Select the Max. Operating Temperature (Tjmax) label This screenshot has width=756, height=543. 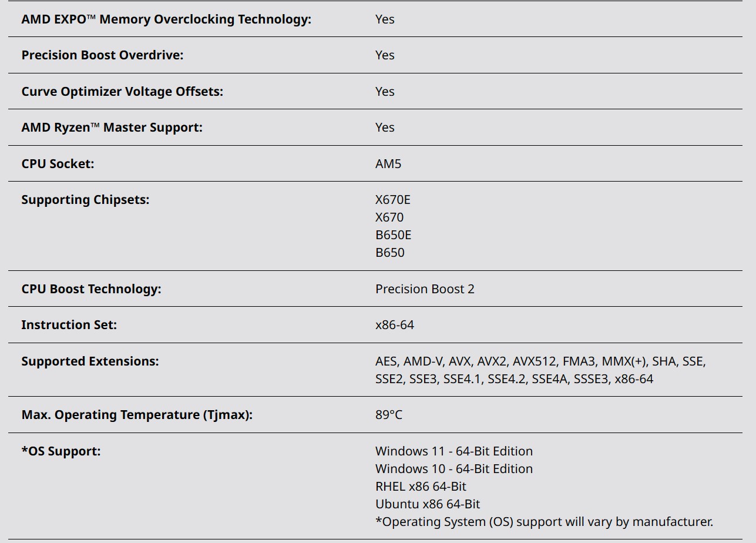[x=137, y=415]
